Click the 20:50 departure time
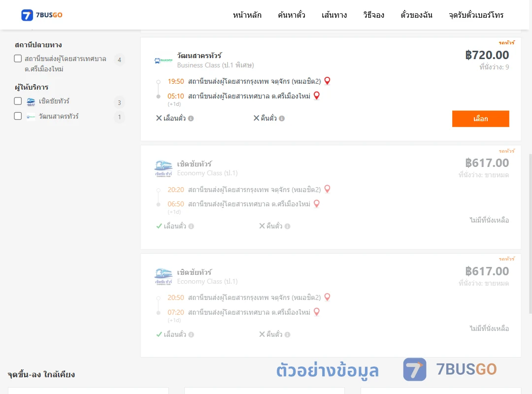This screenshot has width=532, height=394. click(176, 297)
